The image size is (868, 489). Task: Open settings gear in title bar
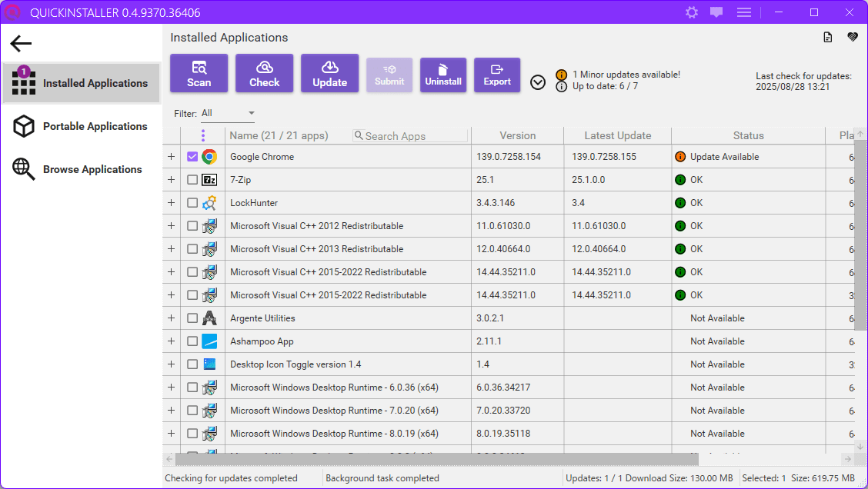click(x=692, y=12)
